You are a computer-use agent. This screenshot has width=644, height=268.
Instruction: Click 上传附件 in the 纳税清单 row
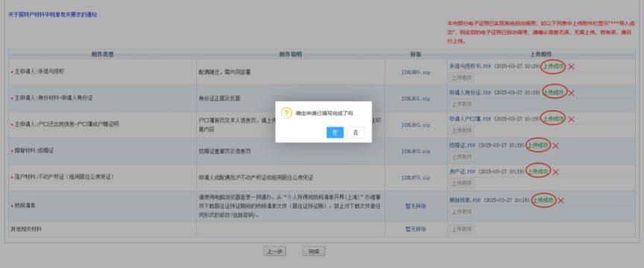click(x=462, y=211)
